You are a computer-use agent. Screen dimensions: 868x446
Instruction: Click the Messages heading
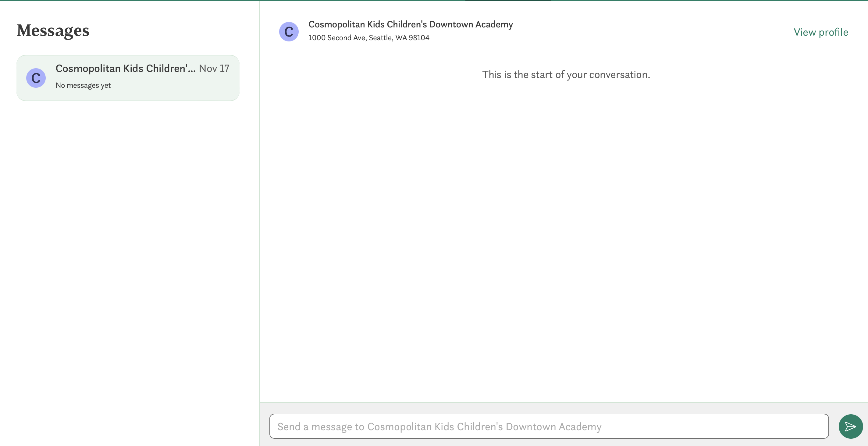coord(53,30)
